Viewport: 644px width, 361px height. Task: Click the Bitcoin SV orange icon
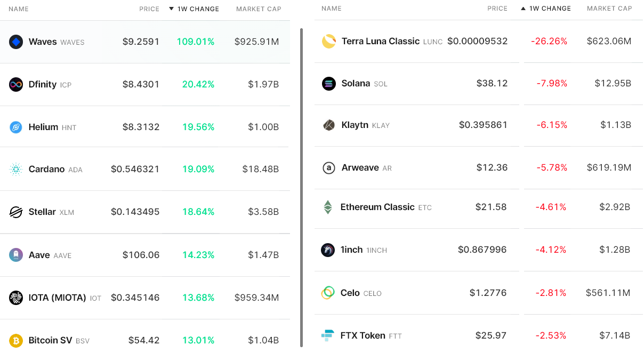(x=16, y=340)
